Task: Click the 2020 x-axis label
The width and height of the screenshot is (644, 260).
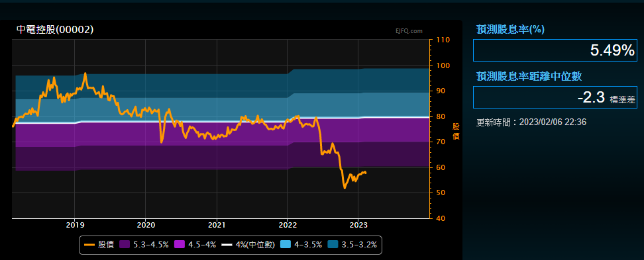Action: click(145, 225)
